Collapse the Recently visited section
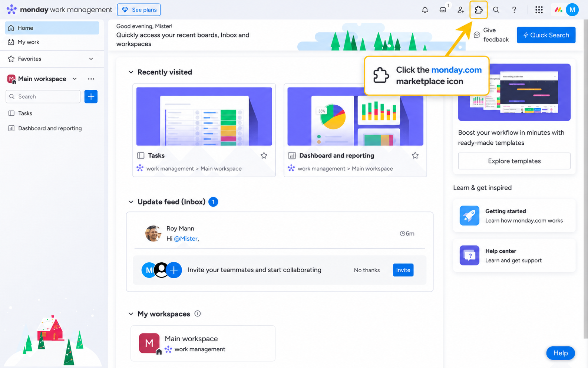588x368 pixels. coord(131,72)
